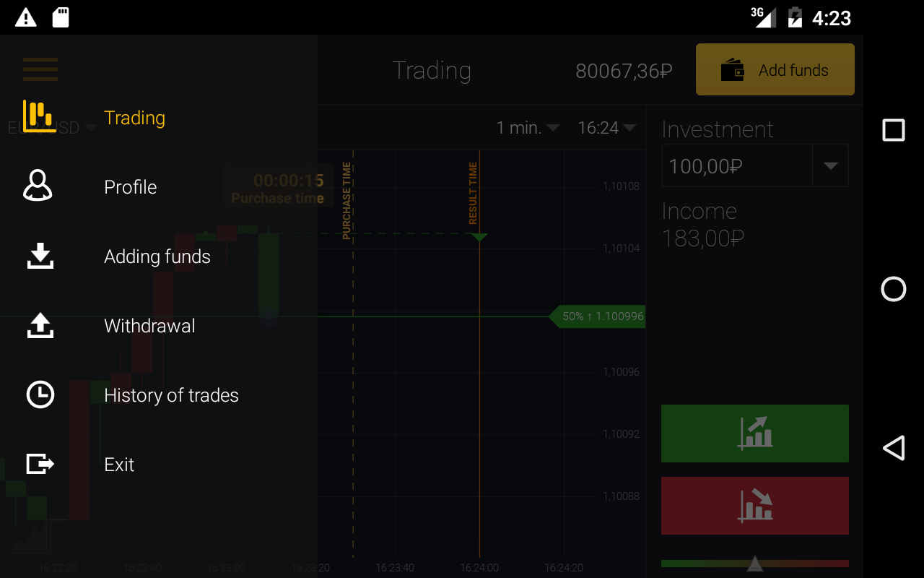Click the 1,10096 price axis label
This screenshot has width=924, height=578.
621,372
